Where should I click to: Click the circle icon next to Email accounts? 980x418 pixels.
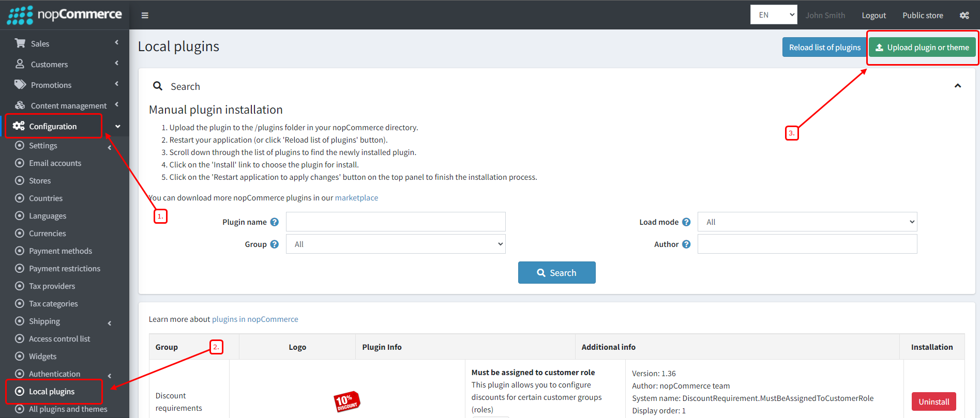[x=20, y=163]
